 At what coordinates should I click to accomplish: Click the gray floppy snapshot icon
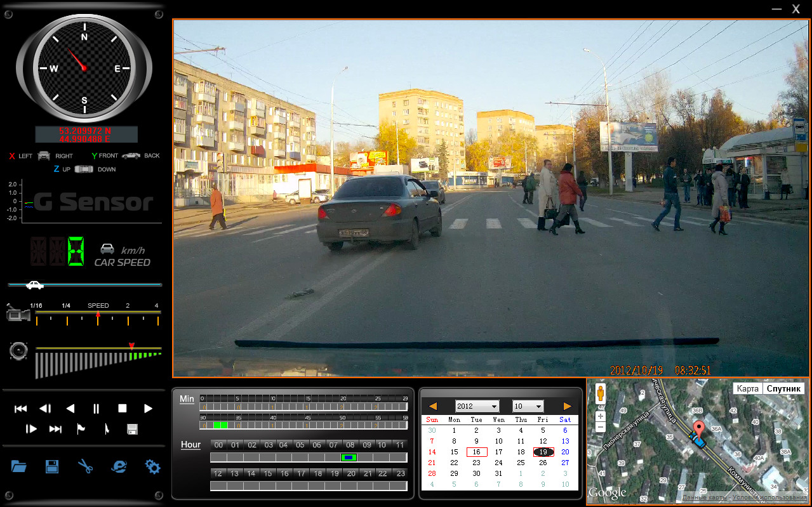click(132, 430)
